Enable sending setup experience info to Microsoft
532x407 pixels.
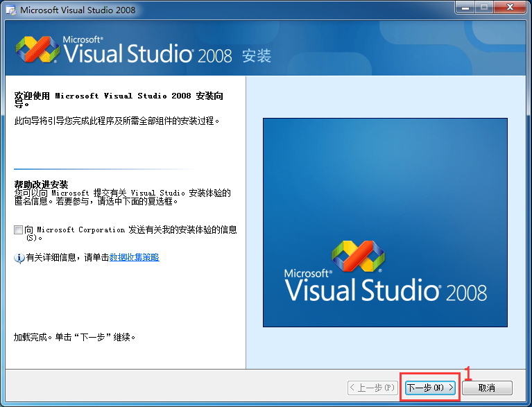(18, 230)
